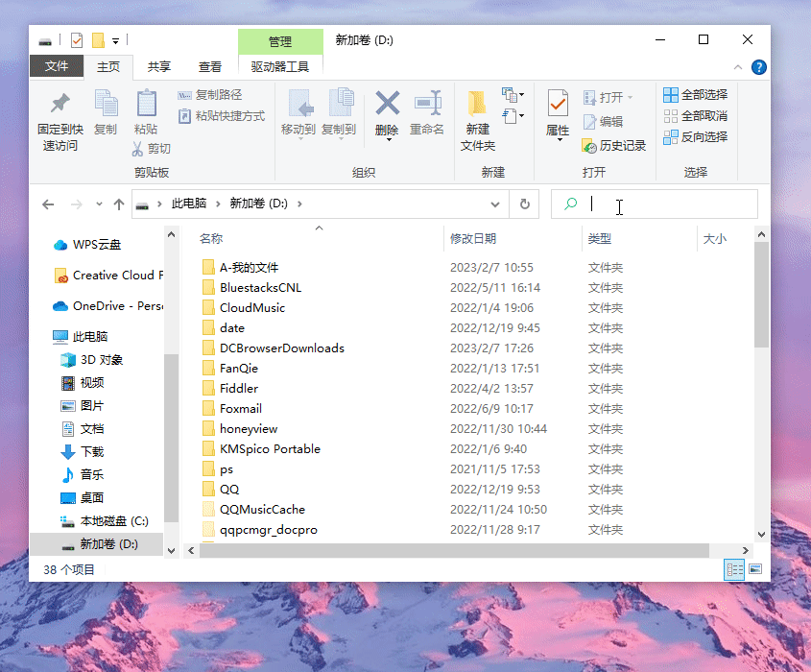This screenshot has width=811, height=672.
Task: Click 全部选择 select all
Action: pyautogui.click(x=696, y=95)
